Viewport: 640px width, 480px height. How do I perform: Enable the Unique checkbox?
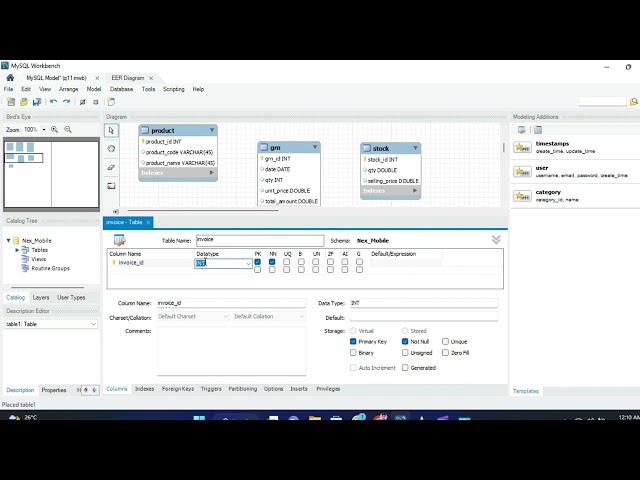tap(445, 342)
